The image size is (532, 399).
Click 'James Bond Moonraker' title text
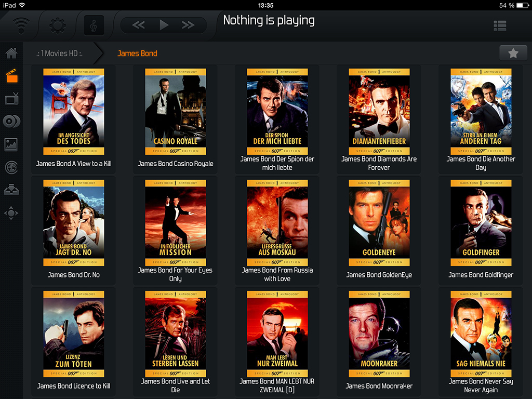(379, 386)
